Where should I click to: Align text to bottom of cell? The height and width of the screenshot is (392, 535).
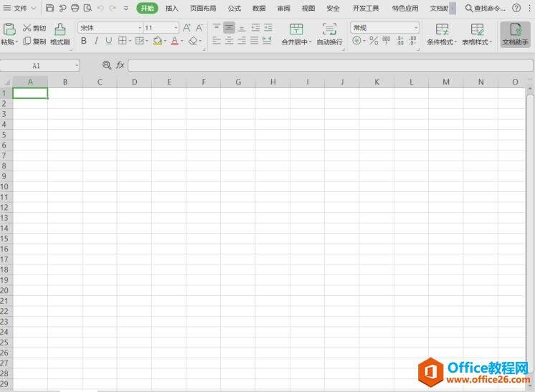pyautogui.click(x=242, y=27)
